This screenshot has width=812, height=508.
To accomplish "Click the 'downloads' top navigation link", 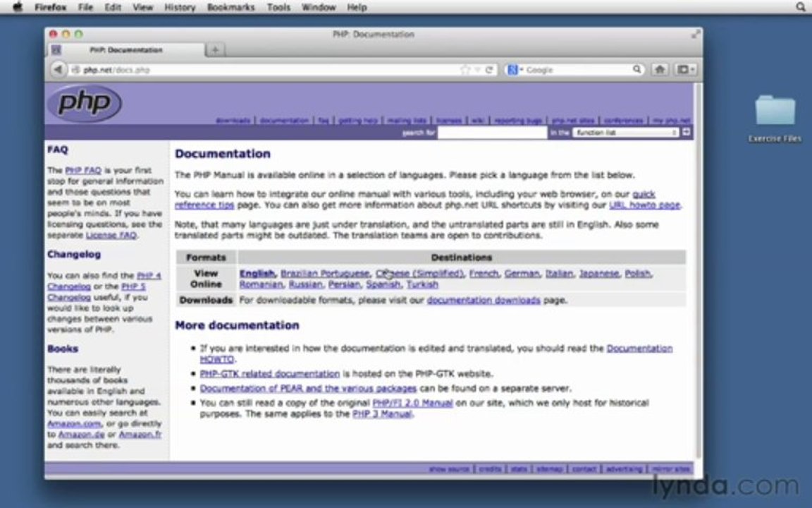I will coord(233,120).
